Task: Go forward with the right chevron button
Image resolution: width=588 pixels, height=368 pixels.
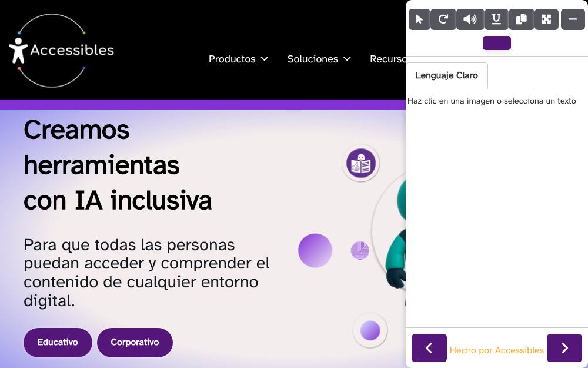Action: pos(564,348)
